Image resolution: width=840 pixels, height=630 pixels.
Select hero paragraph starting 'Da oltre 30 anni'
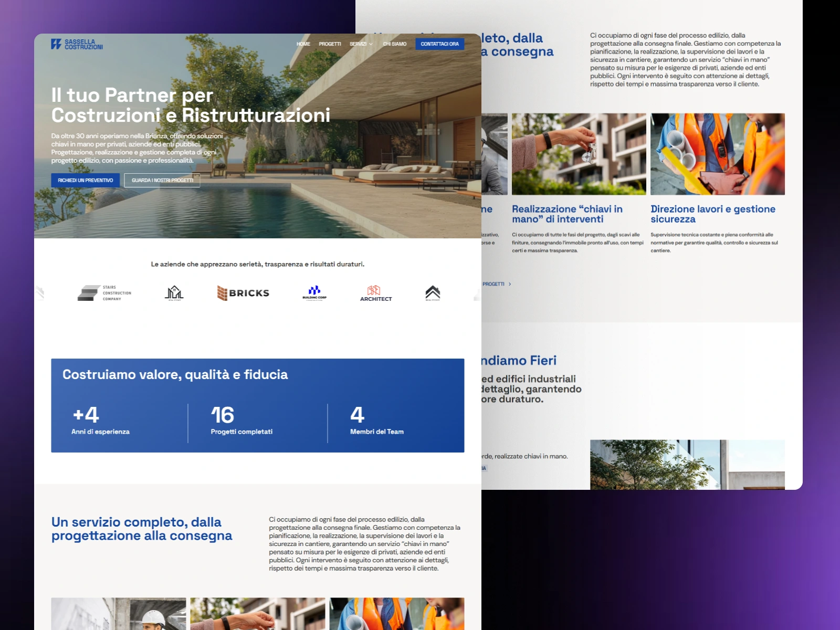pyautogui.click(x=137, y=148)
